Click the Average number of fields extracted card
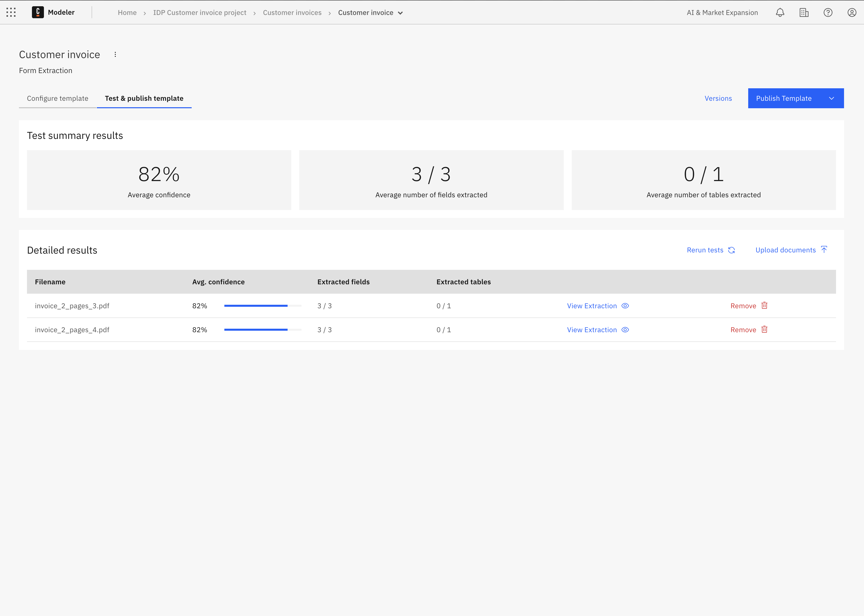 point(431,180)
